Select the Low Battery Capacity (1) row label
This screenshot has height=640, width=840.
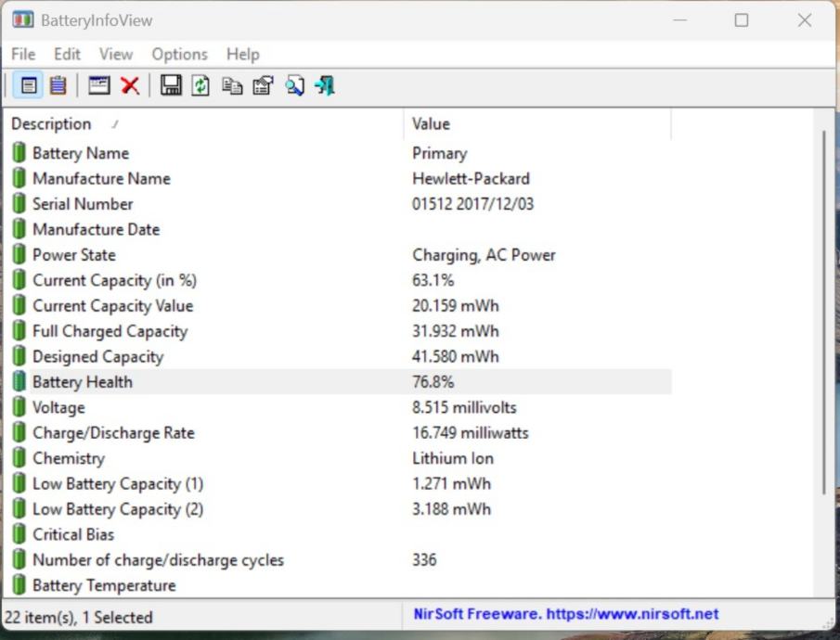[x=118, y=483]
